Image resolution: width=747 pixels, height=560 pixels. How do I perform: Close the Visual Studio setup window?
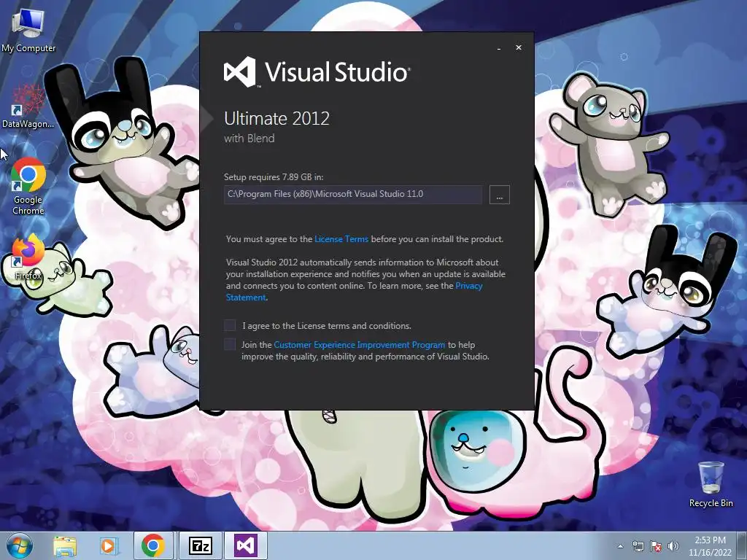[519, 47]
